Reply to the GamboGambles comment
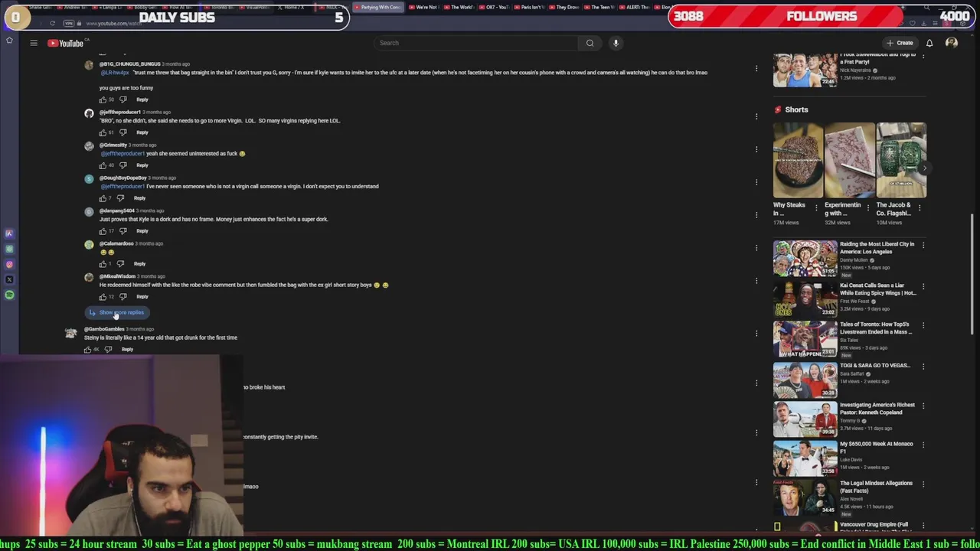980x551 pixels. tap(127, 350)
